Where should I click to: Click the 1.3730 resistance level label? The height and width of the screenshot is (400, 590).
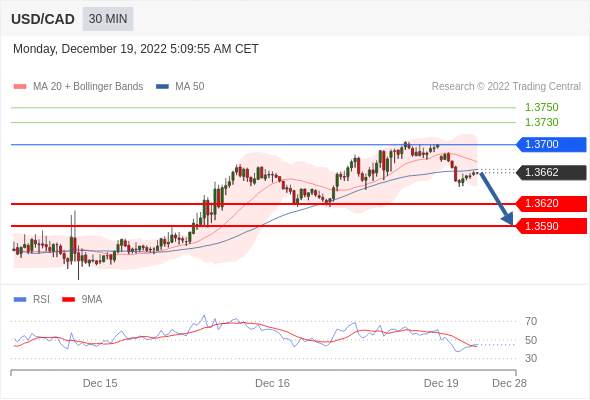pos(541,122)
